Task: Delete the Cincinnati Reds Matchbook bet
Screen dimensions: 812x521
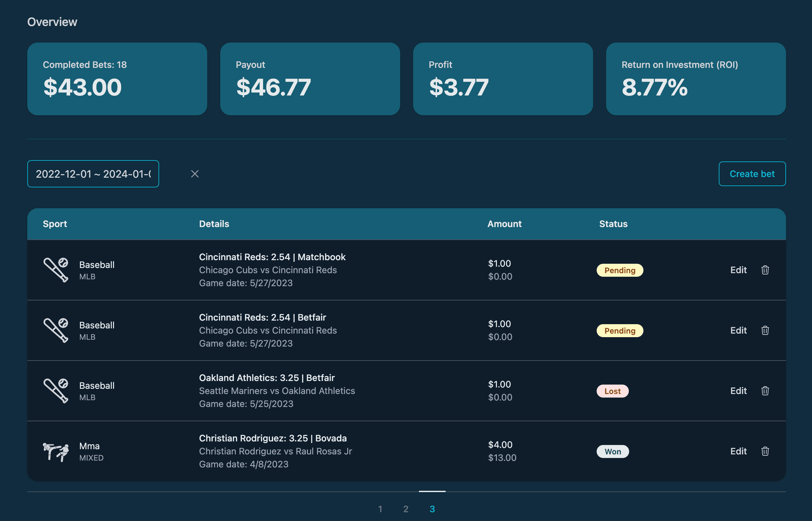Action: tap(765, 270)
